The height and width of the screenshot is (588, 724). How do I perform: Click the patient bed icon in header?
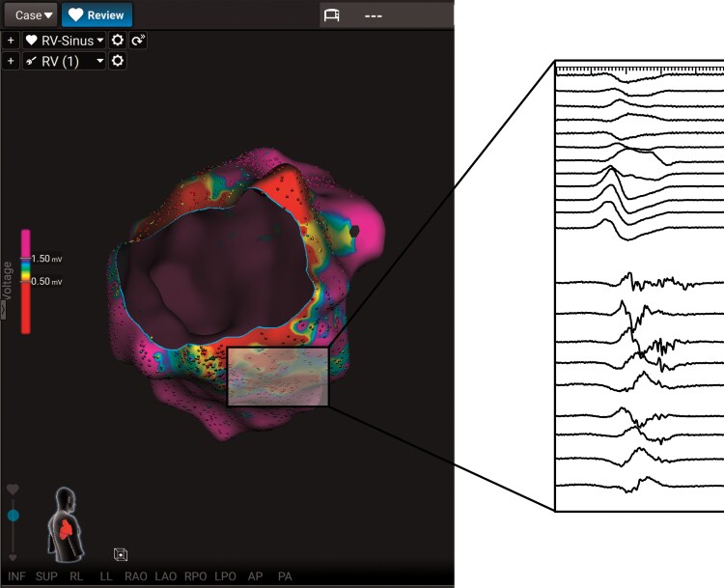[331, 15]
